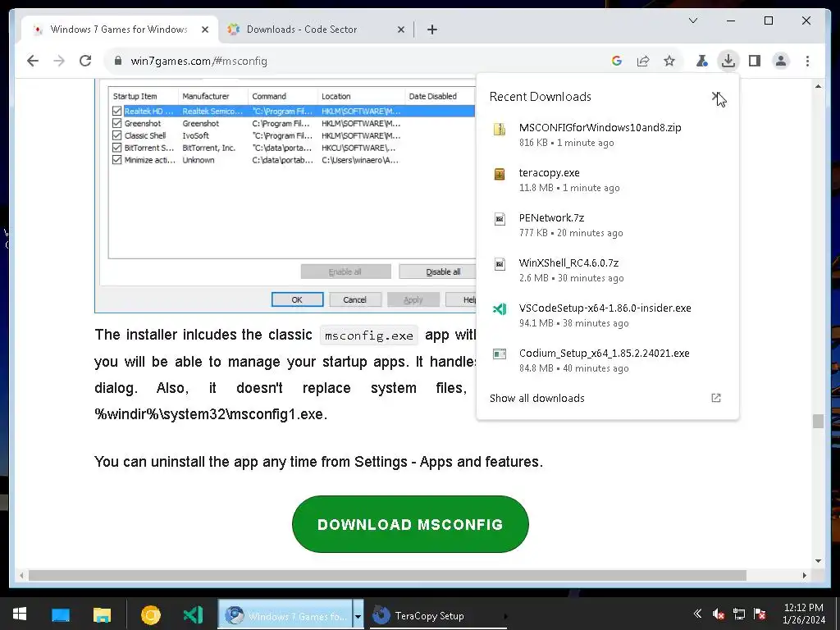Open WinXShell_RC4.6.0.7z download entry

(607, 269)
